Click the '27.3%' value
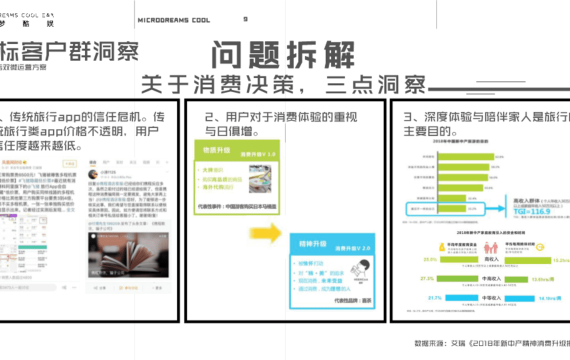570x360 pixels. click(x=427, y=279)
